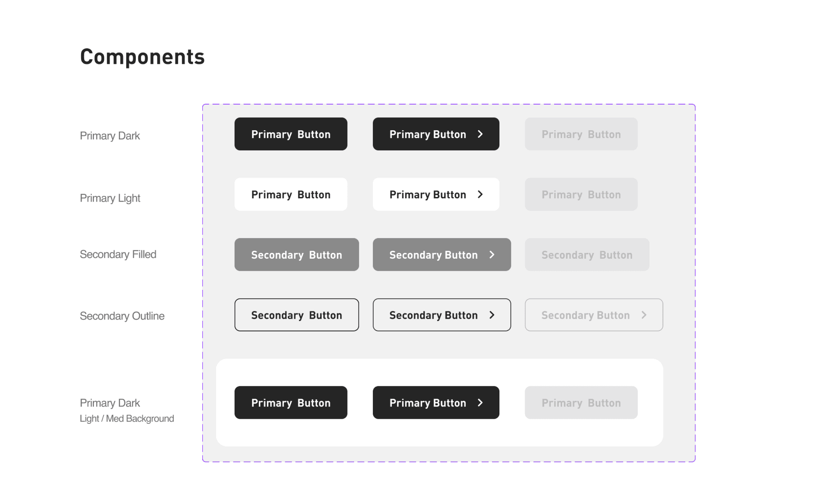Click disabled Primary Button in Primary Light row
Screen dimensions: 824x504
581,194
